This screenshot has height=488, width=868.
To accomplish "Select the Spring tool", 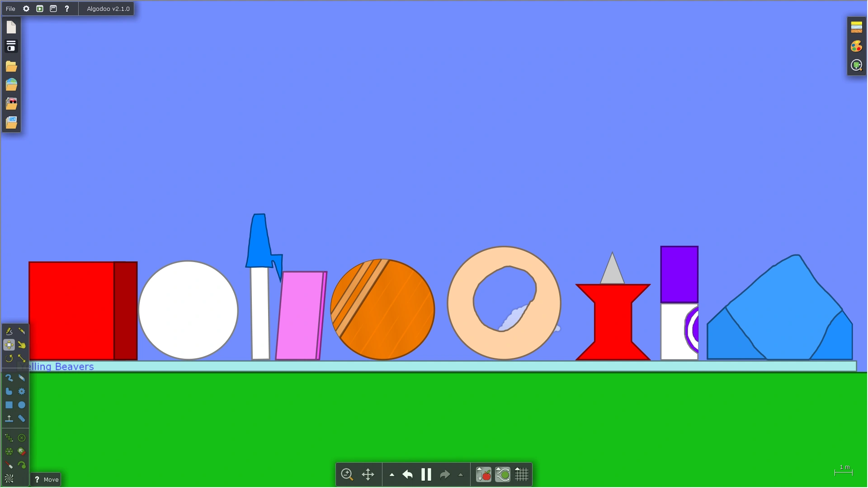I will click(x=9, y=437).
